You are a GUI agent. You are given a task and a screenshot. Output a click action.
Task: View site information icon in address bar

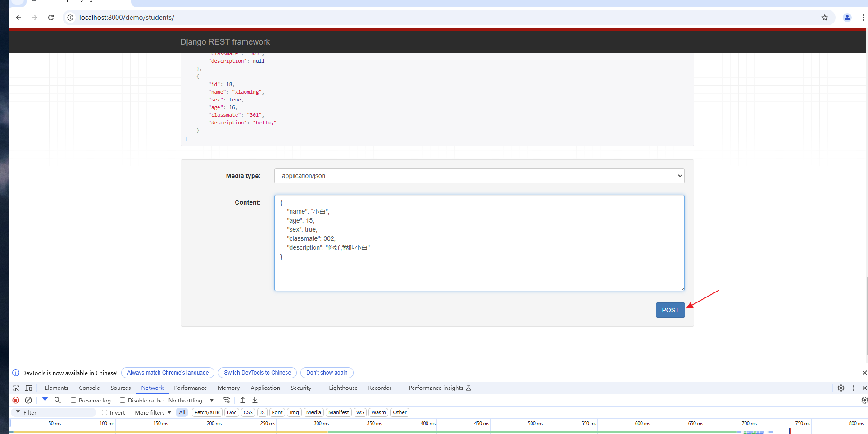[70, 18]
